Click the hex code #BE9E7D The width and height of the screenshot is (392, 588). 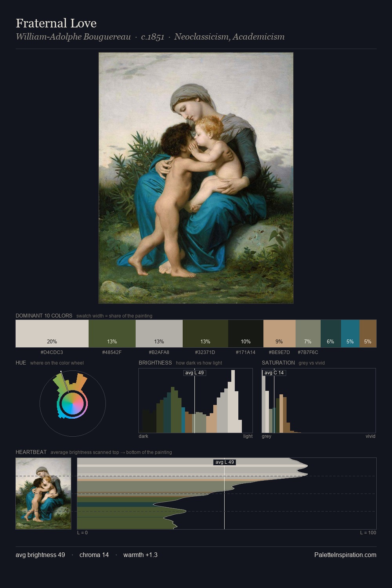click(279, 352)
